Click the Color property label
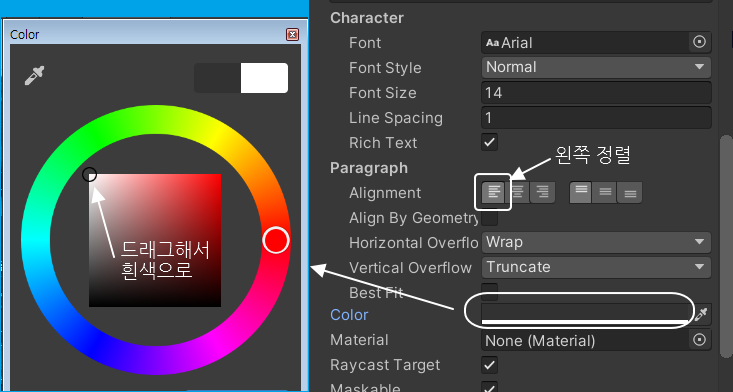Image resolution: width=733 pixels, height=392 pixels. [349, 315]
